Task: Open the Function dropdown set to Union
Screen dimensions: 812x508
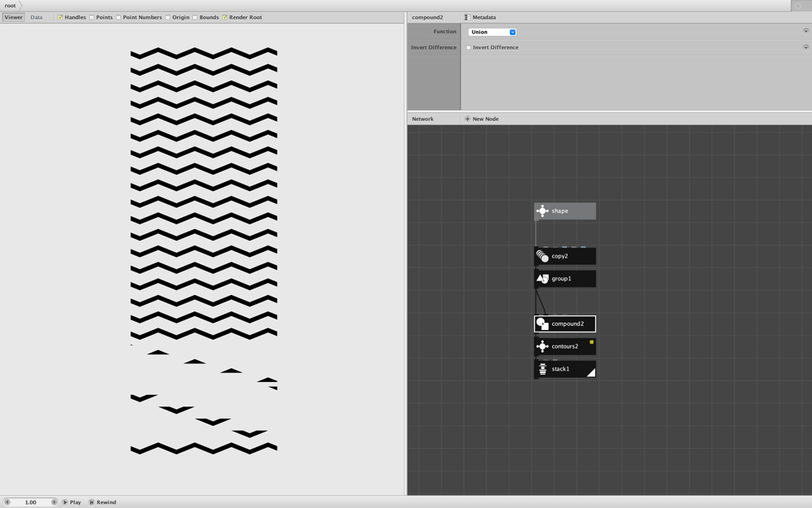Action: [492, 33]
